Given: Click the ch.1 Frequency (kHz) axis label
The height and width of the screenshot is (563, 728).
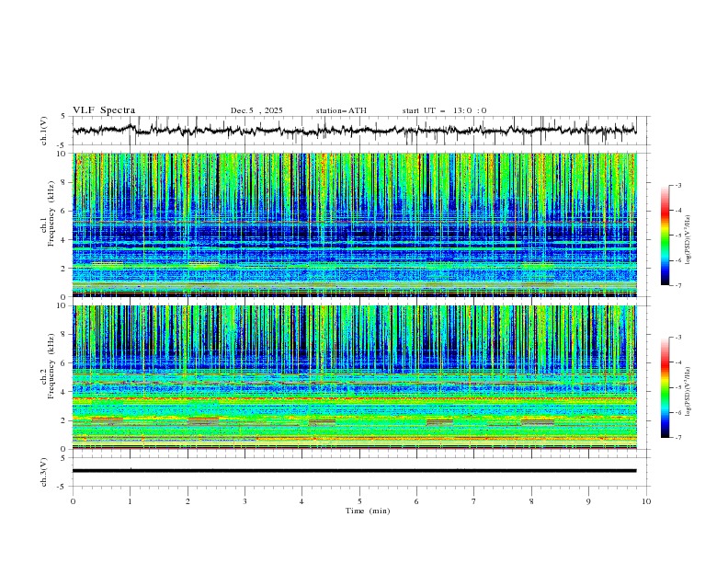Looking at the screenshot, I should pyautogui.click(x=48, y=224).
